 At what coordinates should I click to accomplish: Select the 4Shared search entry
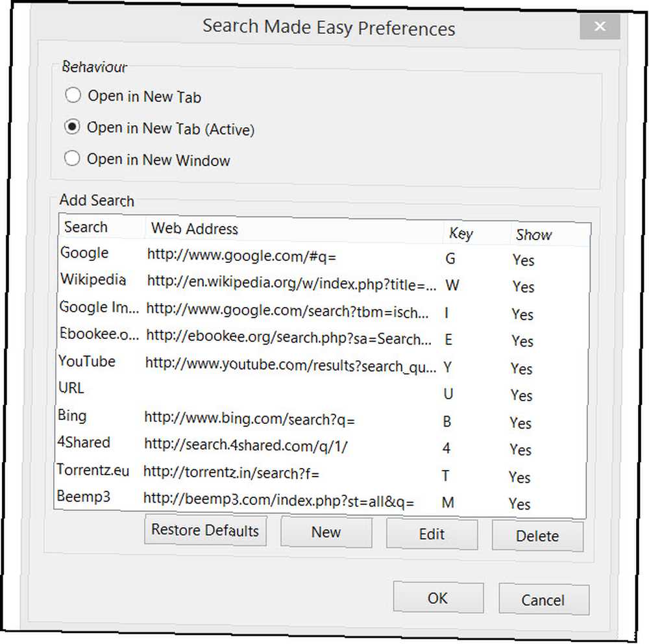click(x=84, y=442)
